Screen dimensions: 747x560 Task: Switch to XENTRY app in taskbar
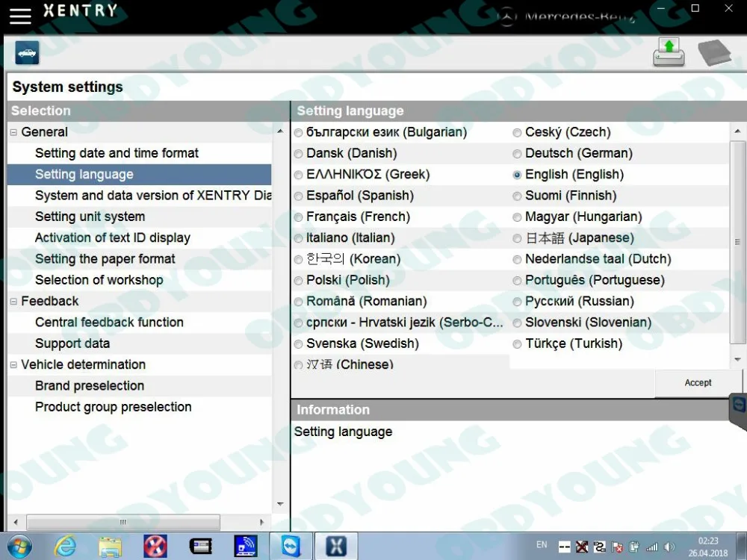(x=336, y=547)
